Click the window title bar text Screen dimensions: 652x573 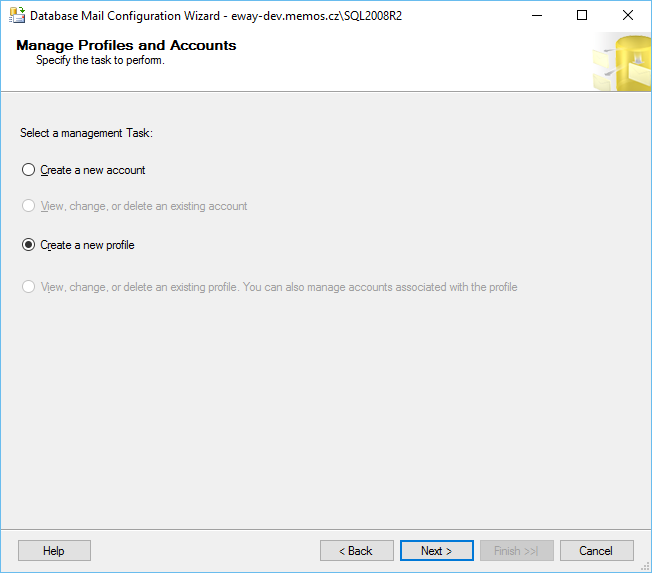click(216, 16)
